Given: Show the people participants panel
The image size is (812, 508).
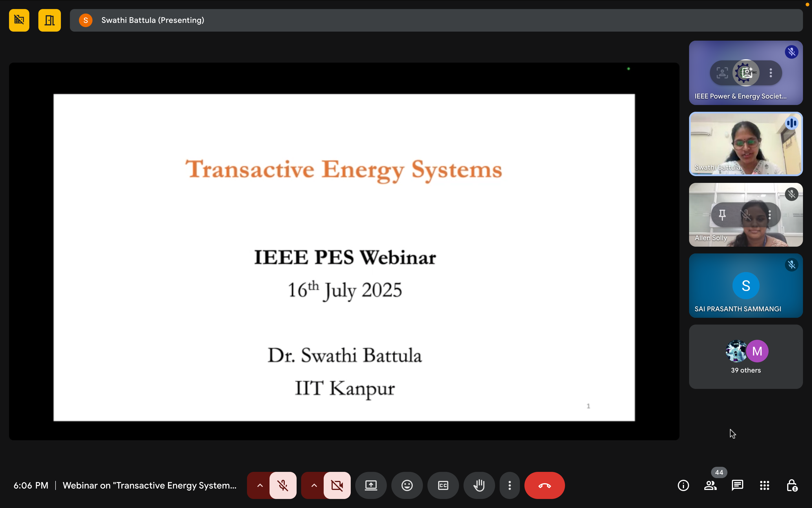Looking at the screenshot, I should click(710, 485).
